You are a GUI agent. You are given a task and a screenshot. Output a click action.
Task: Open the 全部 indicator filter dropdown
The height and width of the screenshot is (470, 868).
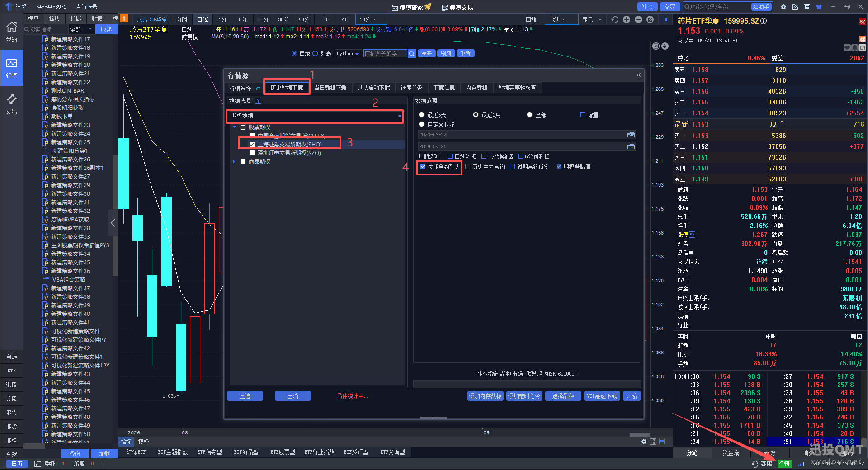[81, 29]
